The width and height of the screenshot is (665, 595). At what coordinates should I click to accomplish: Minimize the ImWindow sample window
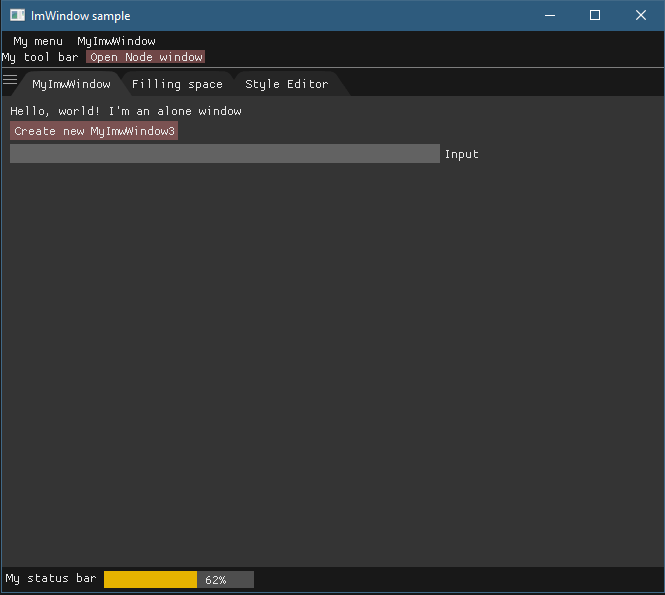tap(549, 15)
